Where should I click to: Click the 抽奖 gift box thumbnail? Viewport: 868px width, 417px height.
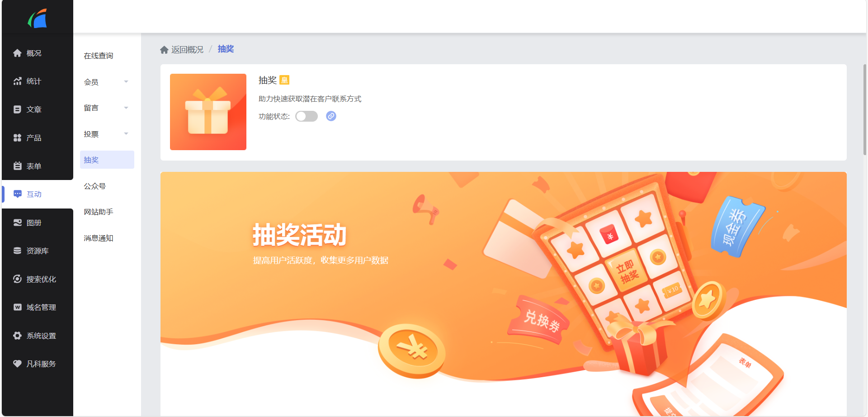pyautogui.click(x=208, y=112)
